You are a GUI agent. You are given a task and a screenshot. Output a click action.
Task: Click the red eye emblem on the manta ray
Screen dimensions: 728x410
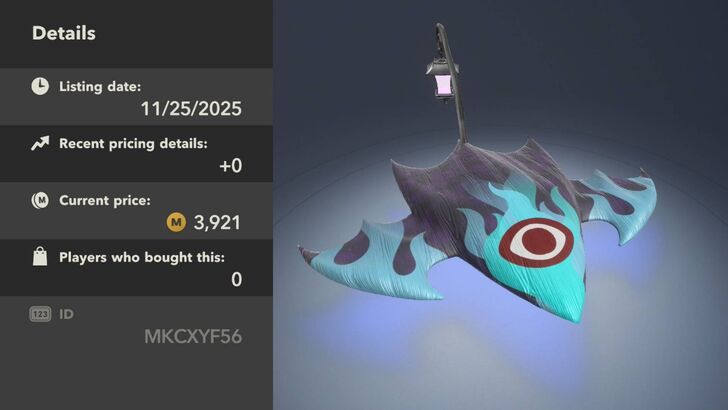click(536, 242)
